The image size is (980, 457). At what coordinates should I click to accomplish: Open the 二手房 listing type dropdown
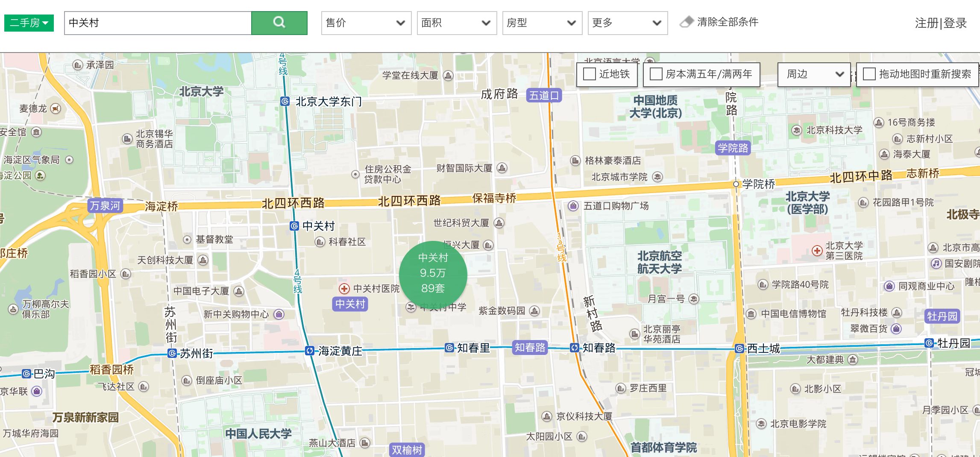coord(29,23)
